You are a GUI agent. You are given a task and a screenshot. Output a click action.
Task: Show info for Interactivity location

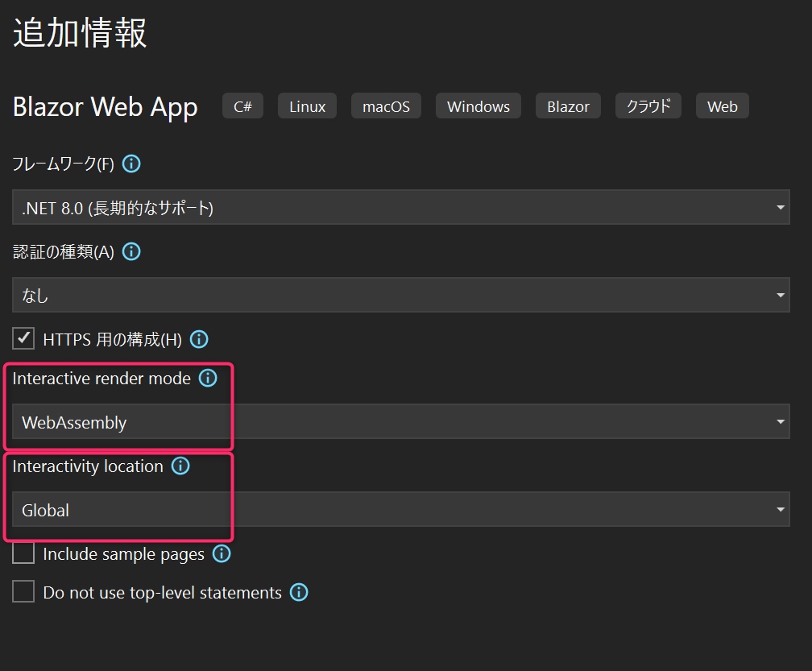coord(180,466)
